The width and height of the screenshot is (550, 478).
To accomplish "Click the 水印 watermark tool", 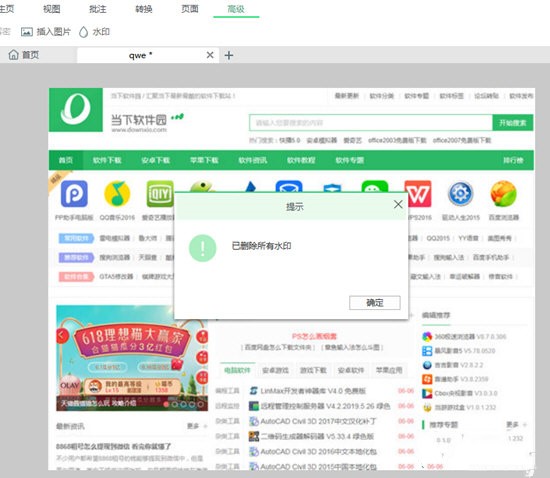I will coord(94,32).
